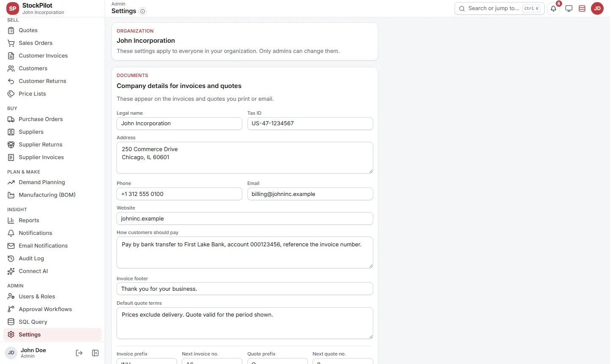Click the red density layout icon

click(582, 8)
